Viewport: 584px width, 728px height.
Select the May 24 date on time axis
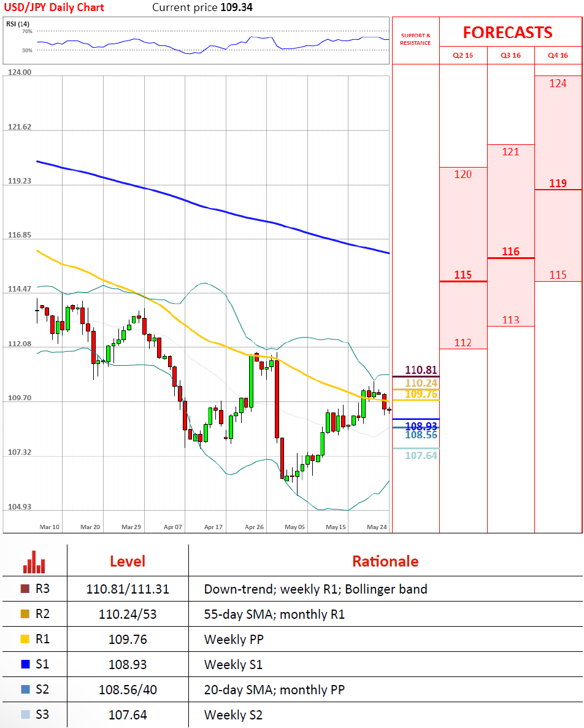click(377, 527)
